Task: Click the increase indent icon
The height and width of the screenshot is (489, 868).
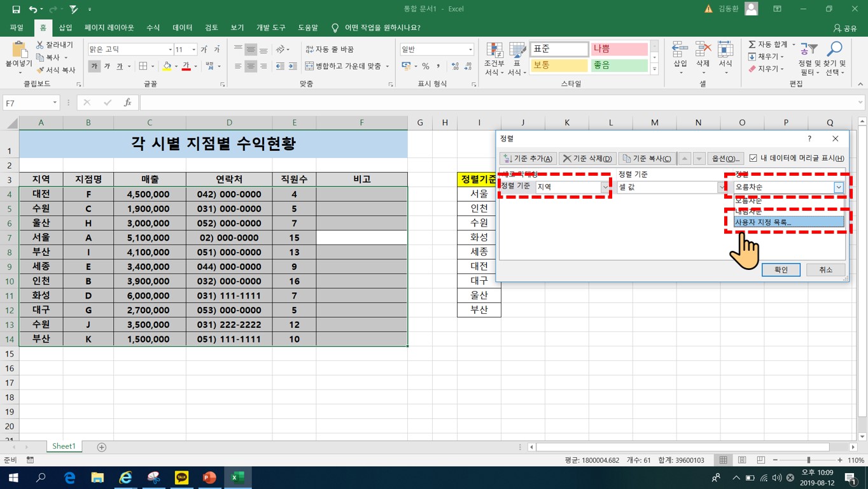Action: (x=291, y=66)
